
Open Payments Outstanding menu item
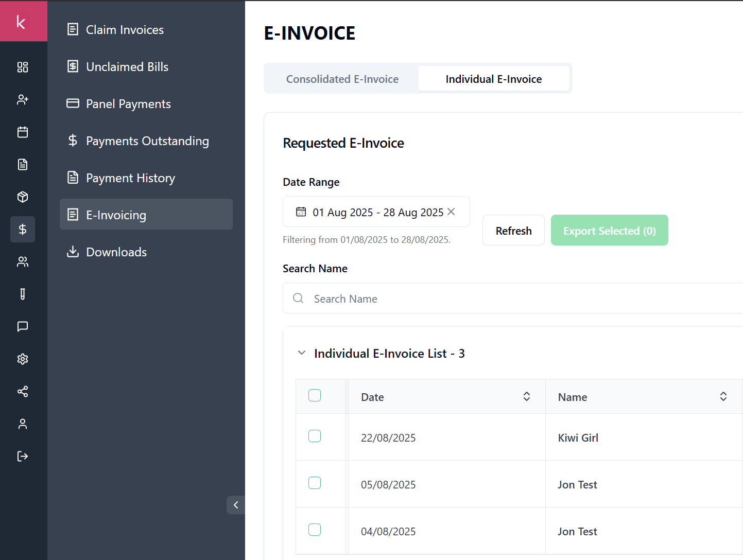tap(146, 141)
